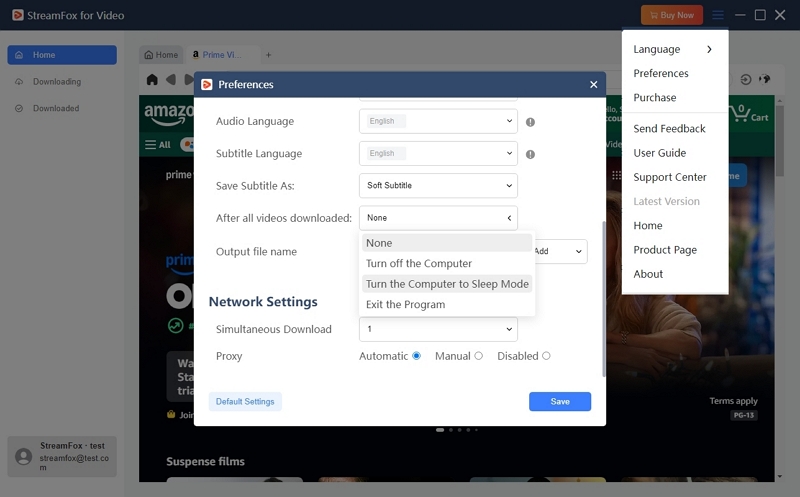Add a new tab with plus icon
Image resolution: width=800 pixels, height=497 pixels.
(x=268, y=55)
